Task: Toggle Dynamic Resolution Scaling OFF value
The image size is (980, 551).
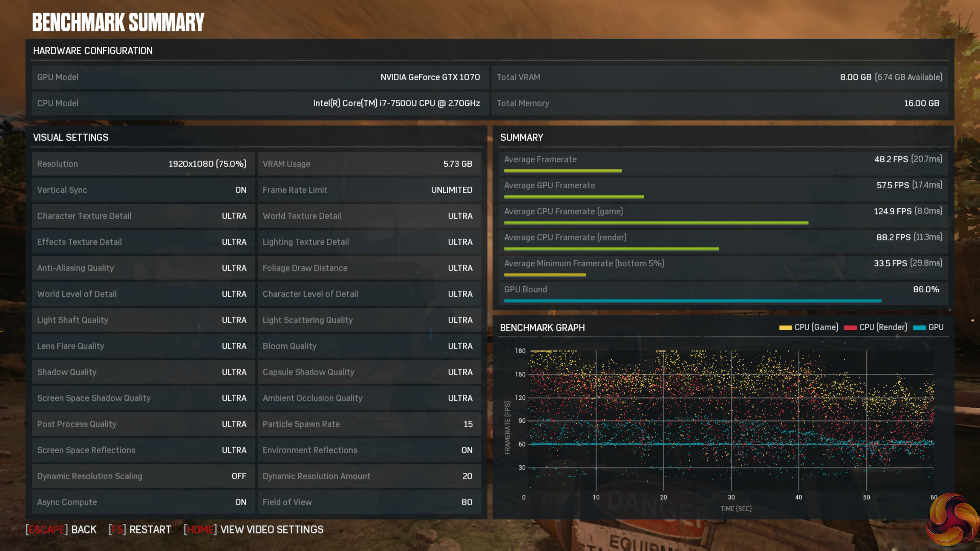Action: [x=238, y=476]
